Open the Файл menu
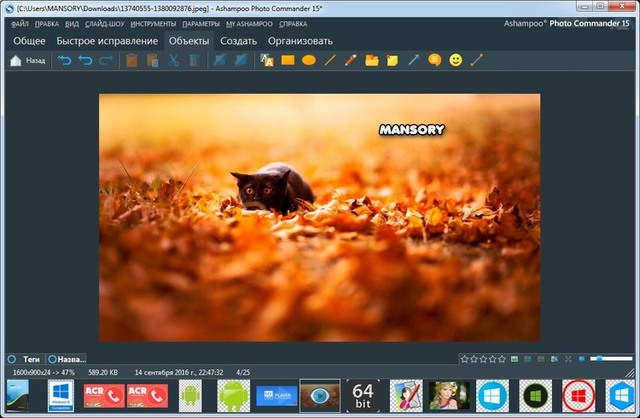The height and width of the screenshot is (418, 640). click(x=20, y=23)
